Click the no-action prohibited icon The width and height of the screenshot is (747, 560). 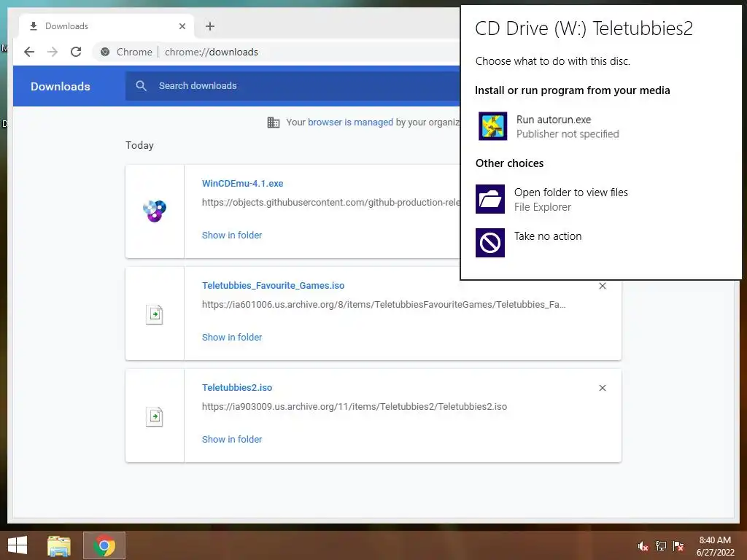(x=490, y=243)
